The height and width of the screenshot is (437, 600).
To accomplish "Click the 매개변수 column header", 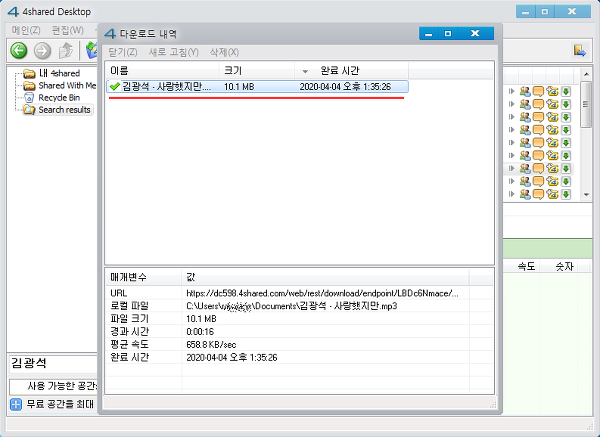I will [x=143, y=277].
